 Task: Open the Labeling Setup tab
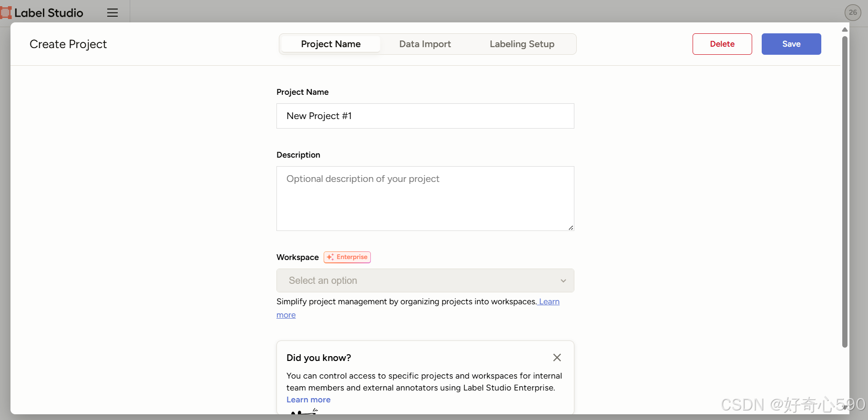click(522, 44)
